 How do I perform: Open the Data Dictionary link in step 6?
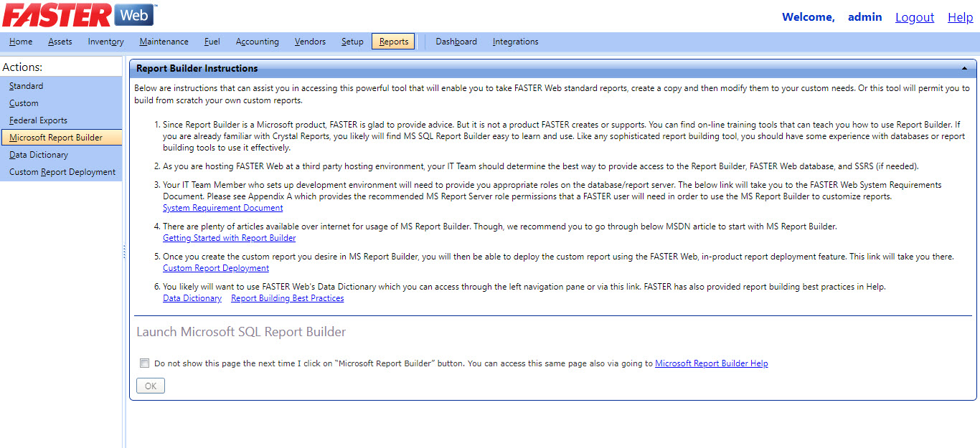click(192, 298)
